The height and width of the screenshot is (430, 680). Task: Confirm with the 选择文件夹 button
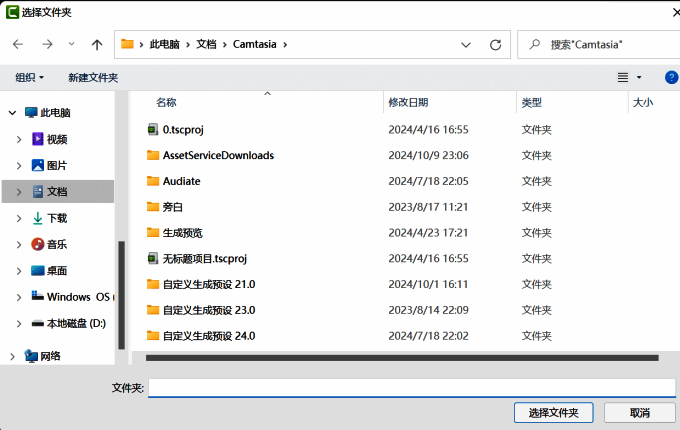pos(553,413)
